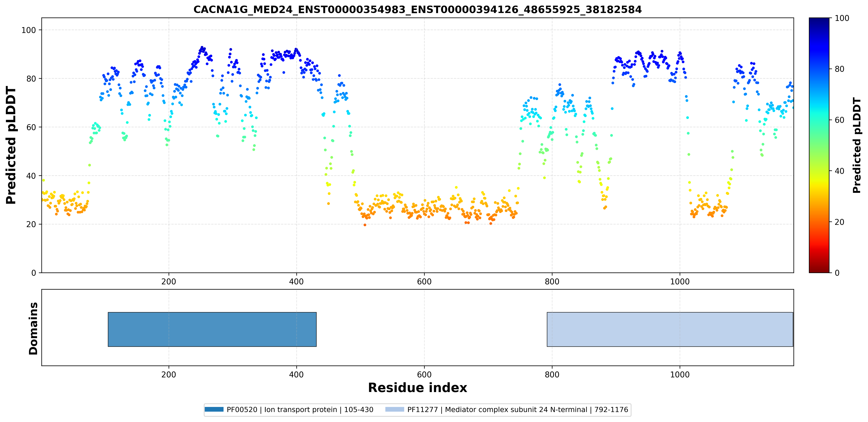Image resolution: width=868 pixels, height=422 pixels.
Task: Click the Domains panel axis label
Action: coord(33,328)
